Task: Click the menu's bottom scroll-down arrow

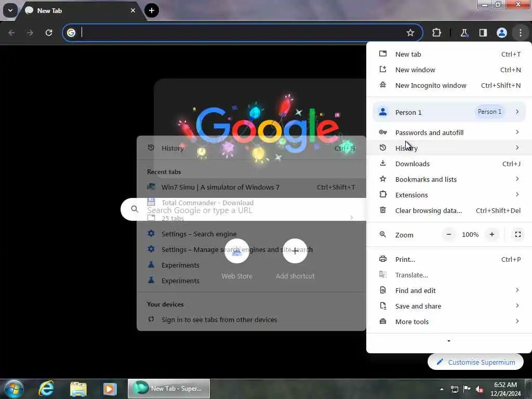Action: [449, 341]
